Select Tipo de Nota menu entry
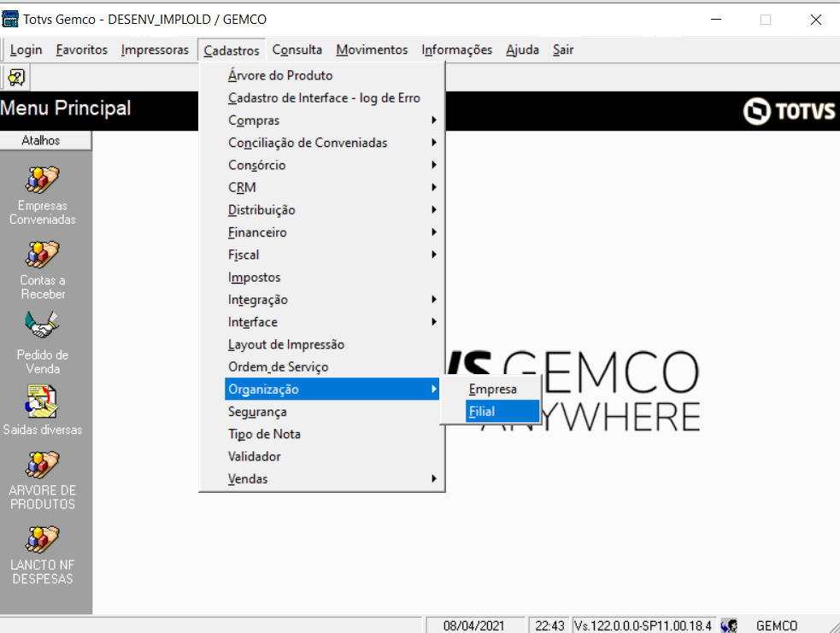Screen dimensions: 840x633 click(x=332, y=434)
